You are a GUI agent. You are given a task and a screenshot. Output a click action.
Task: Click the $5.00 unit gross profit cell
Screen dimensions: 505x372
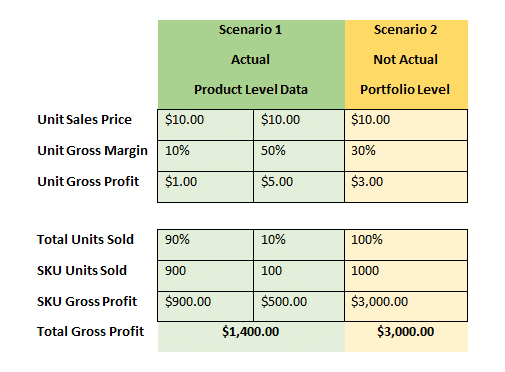[299, 187]
